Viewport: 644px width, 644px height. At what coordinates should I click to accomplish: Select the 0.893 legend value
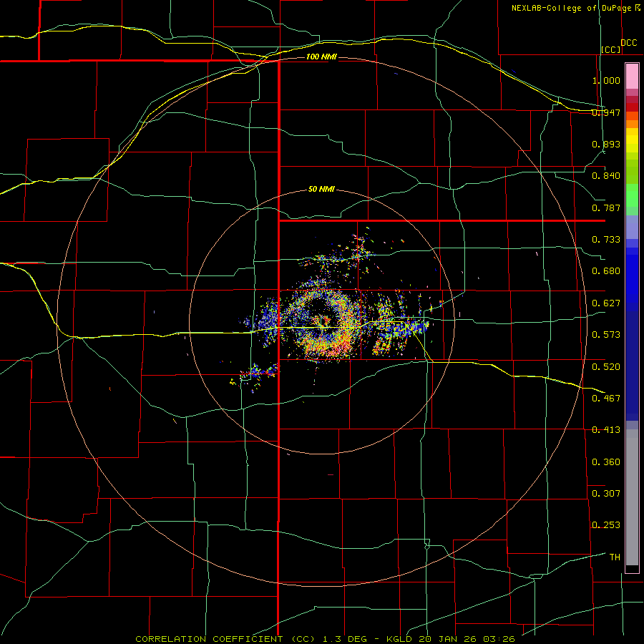click(606, 144)
